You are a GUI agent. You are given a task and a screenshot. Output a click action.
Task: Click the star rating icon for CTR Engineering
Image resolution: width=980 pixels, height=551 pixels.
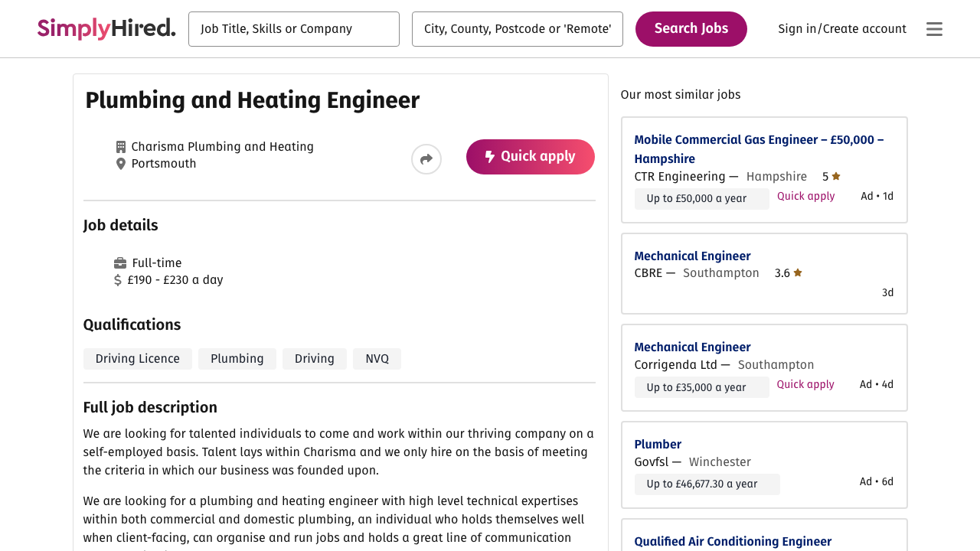tap(835, 175)
